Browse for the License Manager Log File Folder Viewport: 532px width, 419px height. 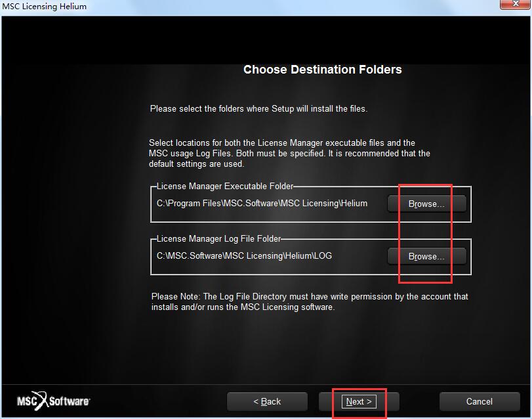tap(426, 256)
